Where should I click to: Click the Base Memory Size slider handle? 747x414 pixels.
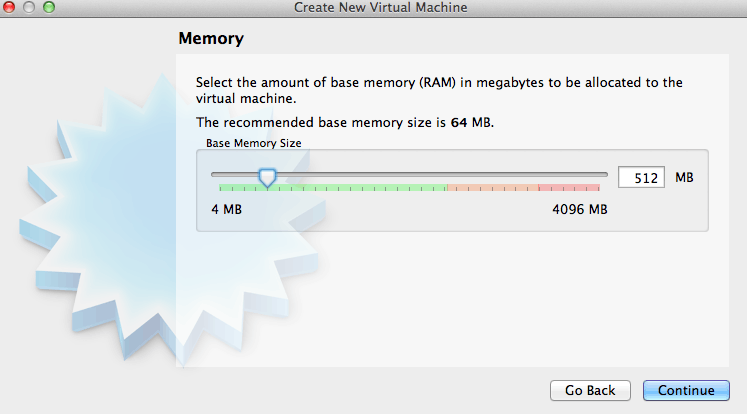click(267, 177)
